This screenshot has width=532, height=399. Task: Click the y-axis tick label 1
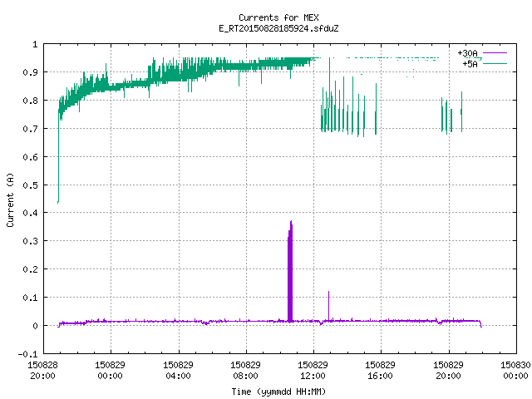pyautogui.click(x=35, y=44)
